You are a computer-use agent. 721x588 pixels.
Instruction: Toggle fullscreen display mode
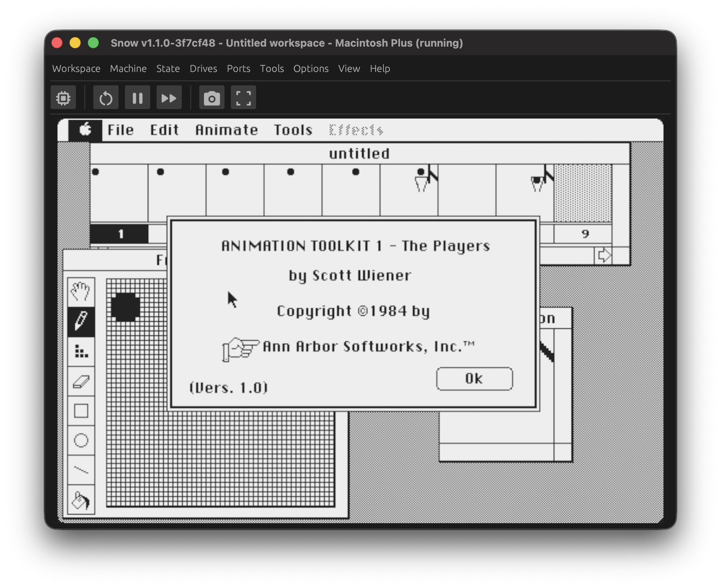tap(243, 97)
